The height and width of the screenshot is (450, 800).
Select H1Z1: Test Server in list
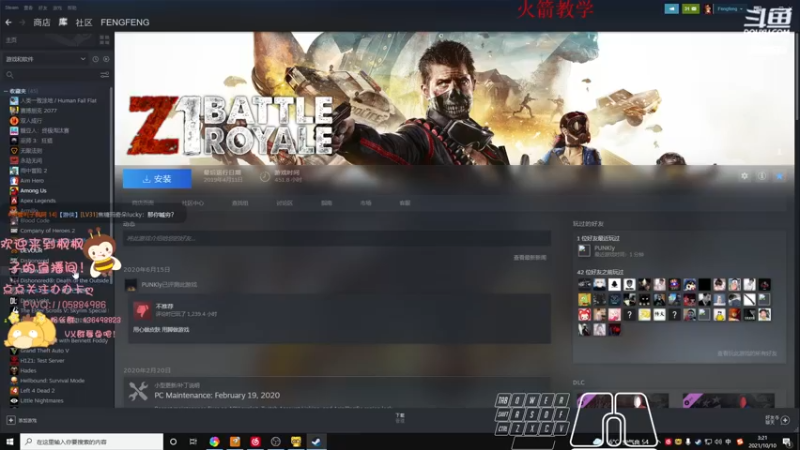click(42, 361)
